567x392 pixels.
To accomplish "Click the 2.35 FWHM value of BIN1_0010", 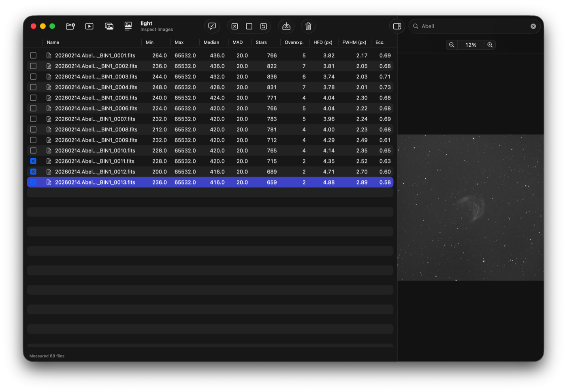I will (x=362, y=150).
